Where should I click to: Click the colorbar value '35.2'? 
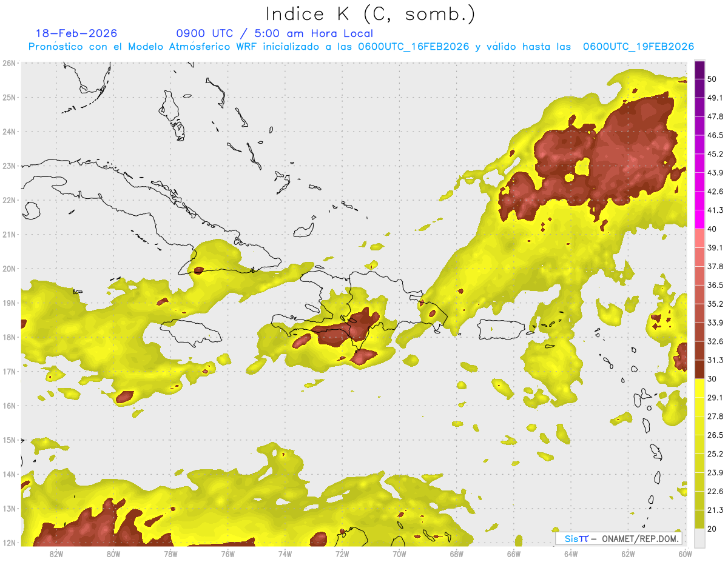tap(715, 304)
